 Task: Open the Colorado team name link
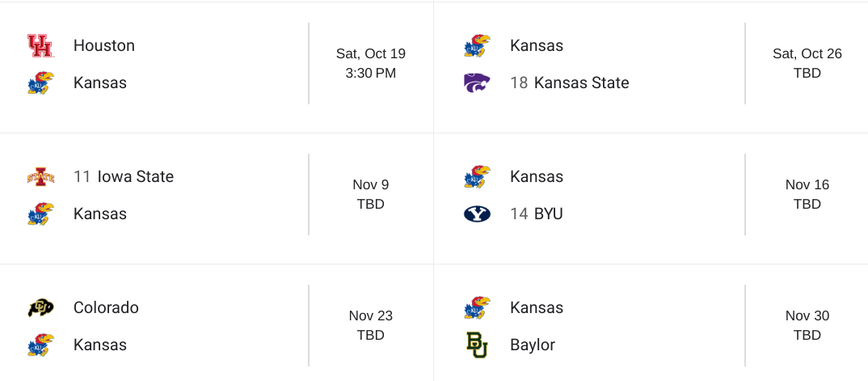click(x=106, y=307)
